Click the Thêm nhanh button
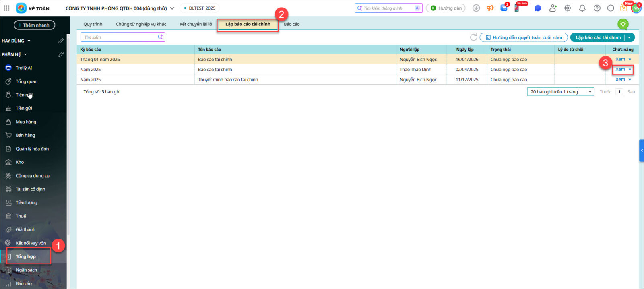The height and width of the screenshot is (289, 644). (x=34, y=25)
